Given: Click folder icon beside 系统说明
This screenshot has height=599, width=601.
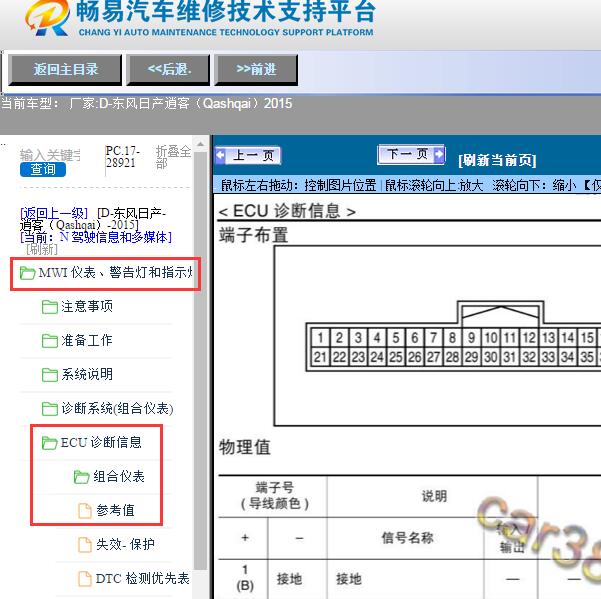Looking at the screenshot, I should tap(50, 374).
